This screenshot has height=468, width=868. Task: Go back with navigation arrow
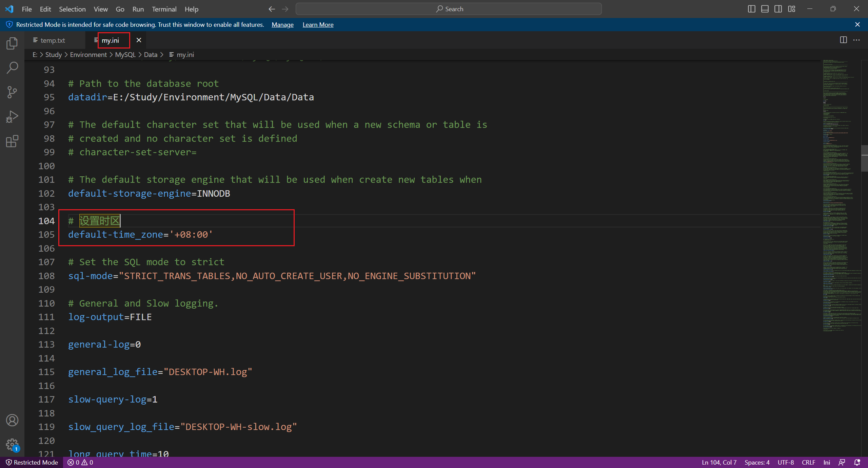[272, 9]
